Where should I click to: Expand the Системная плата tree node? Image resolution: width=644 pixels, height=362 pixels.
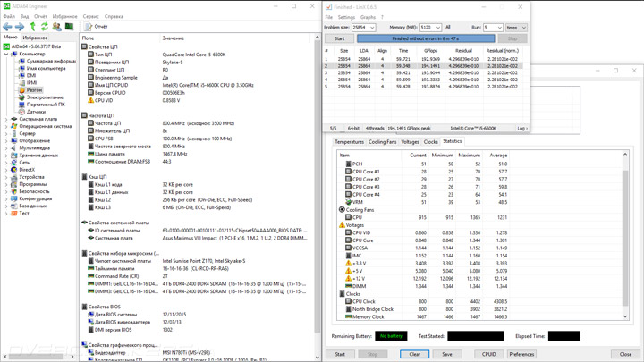point(6,119)
